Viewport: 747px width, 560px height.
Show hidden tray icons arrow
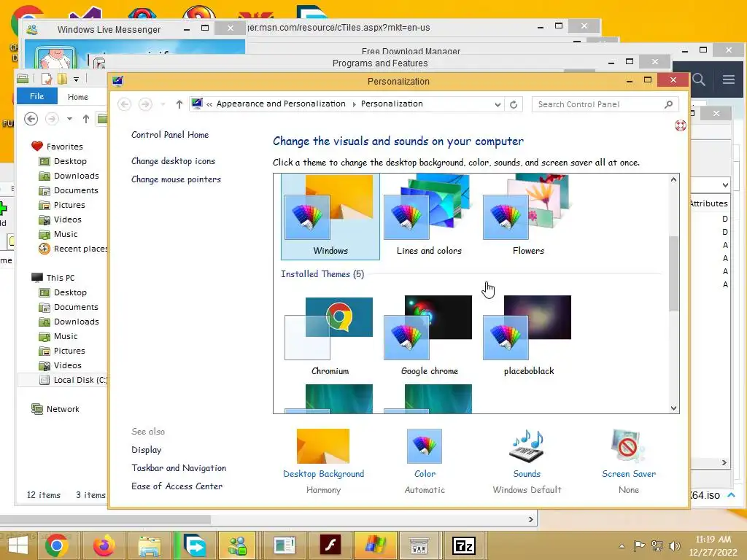point(622,546)
